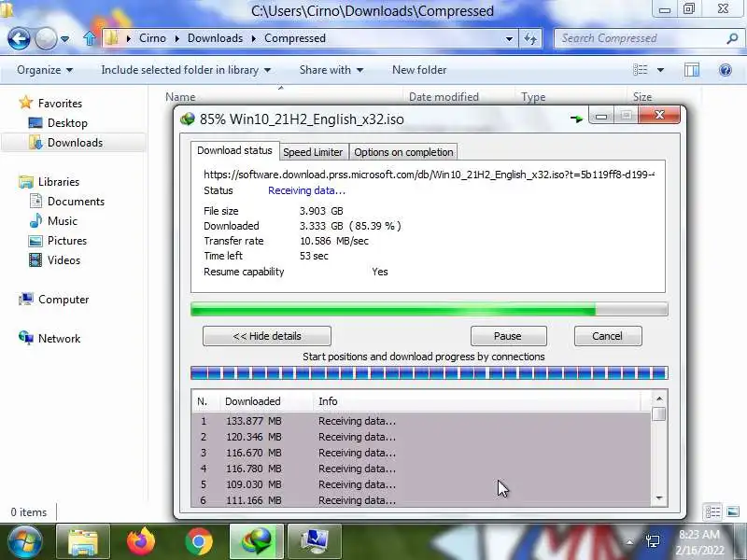The height and width of the screenshot is (560, 747).
Task: Pause the download
Action: pyautogui.click(x=508, y=336)
